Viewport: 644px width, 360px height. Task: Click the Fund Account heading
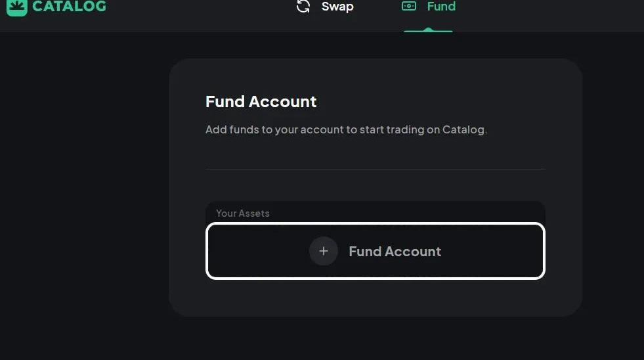[x=261, y=102]
